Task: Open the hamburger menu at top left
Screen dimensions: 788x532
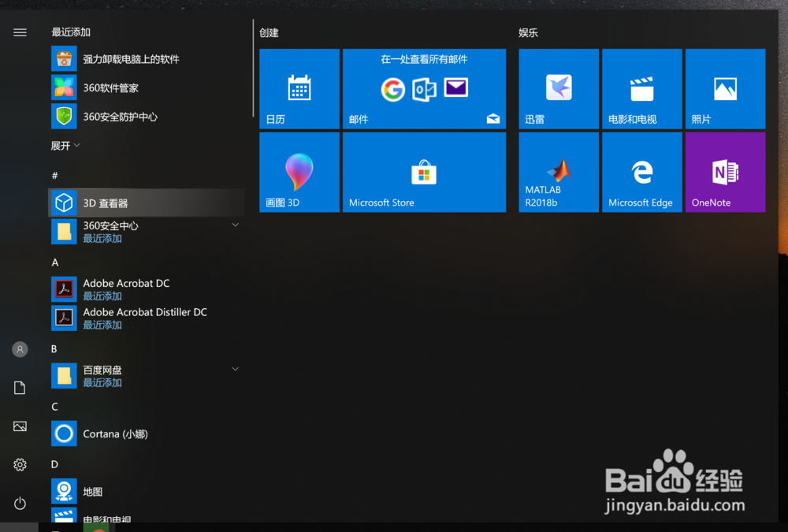Action: click(20, 32)
